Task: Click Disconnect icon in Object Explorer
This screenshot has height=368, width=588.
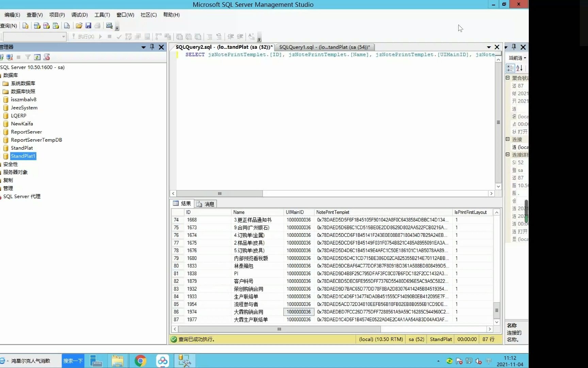Action: (10, 57)
